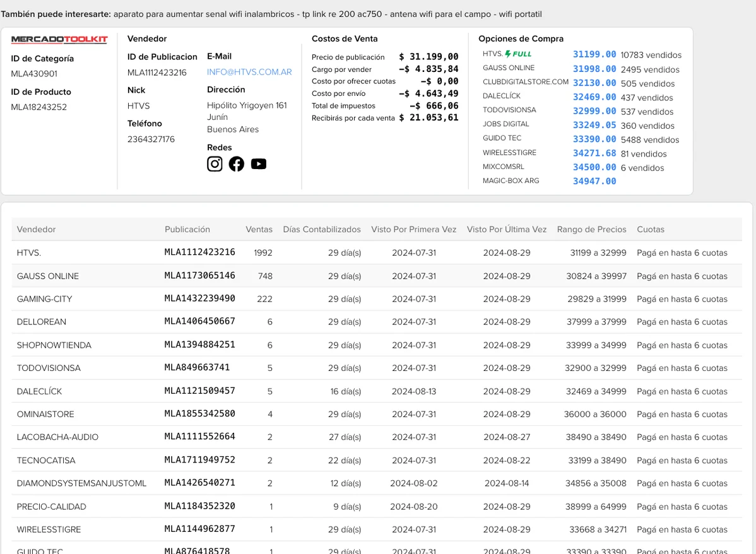
Task: Select publication MLA1711949752 of TECNOCATISA
Action: pos(199,460)
